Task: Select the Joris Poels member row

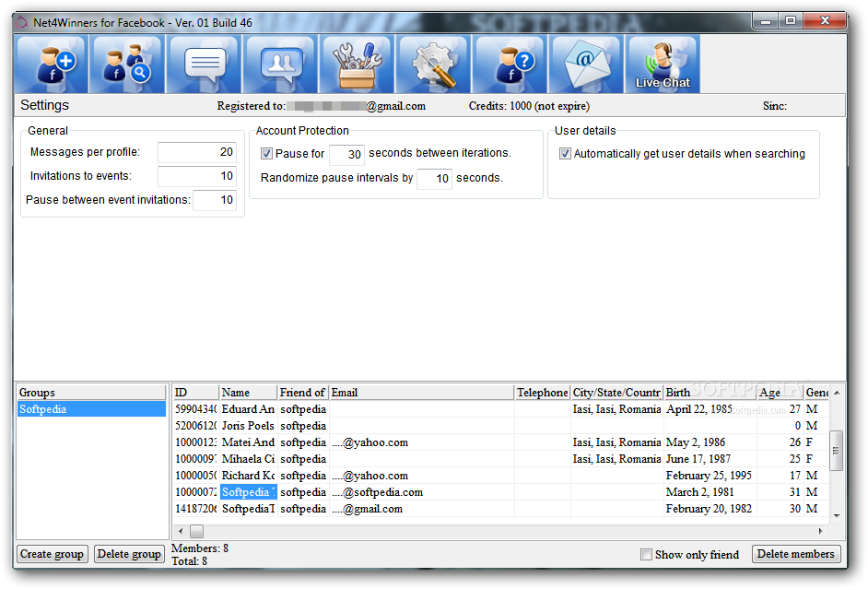Action: 500,426
